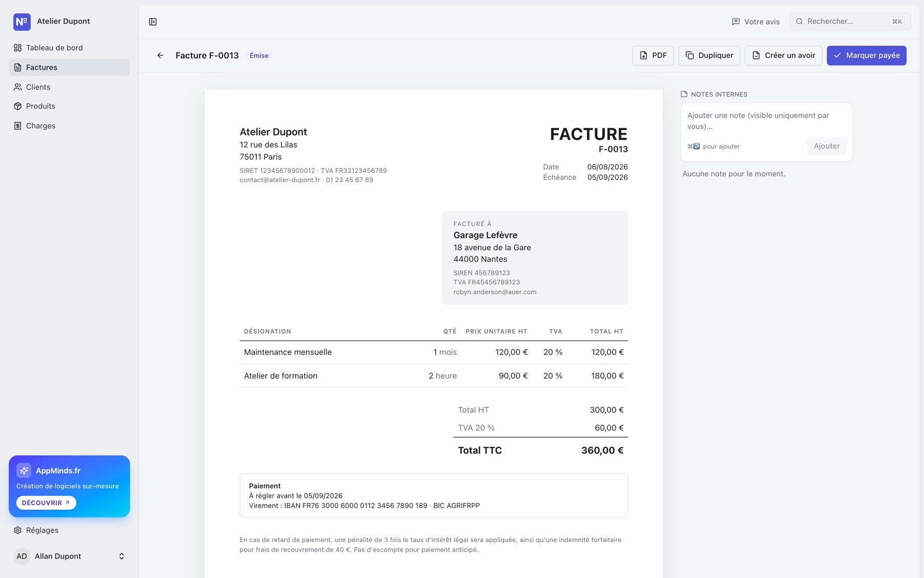This screenshot has height=578, width=924.
Task: Download the invoice as PDF
Action: 653,55
